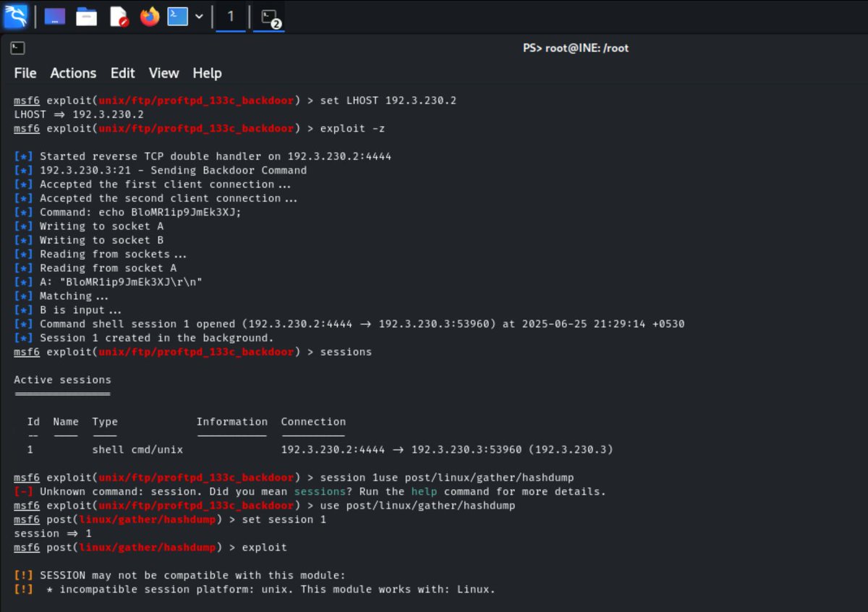868x612 pixels.
Task: Click the 'Writing to socket A' line
Action: click(x=89, y=226)
